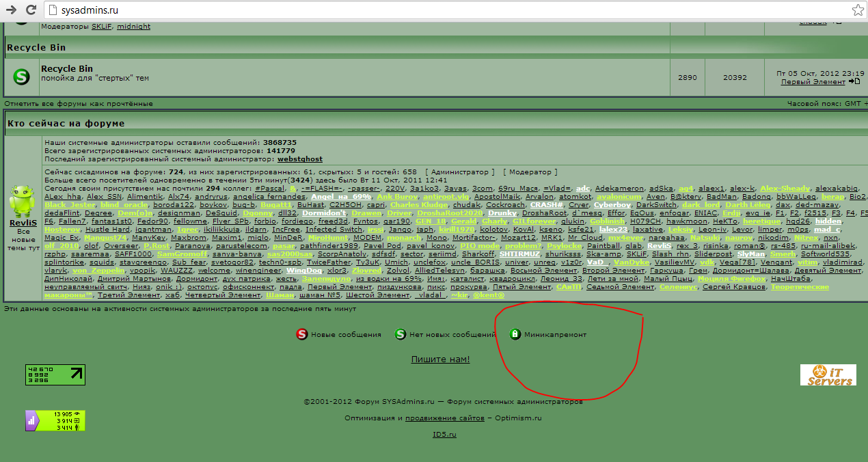Viewport: 868px width, 462px height.
Task: Open user 'Darth Lëleg' profile
Action: pos(748,204)
